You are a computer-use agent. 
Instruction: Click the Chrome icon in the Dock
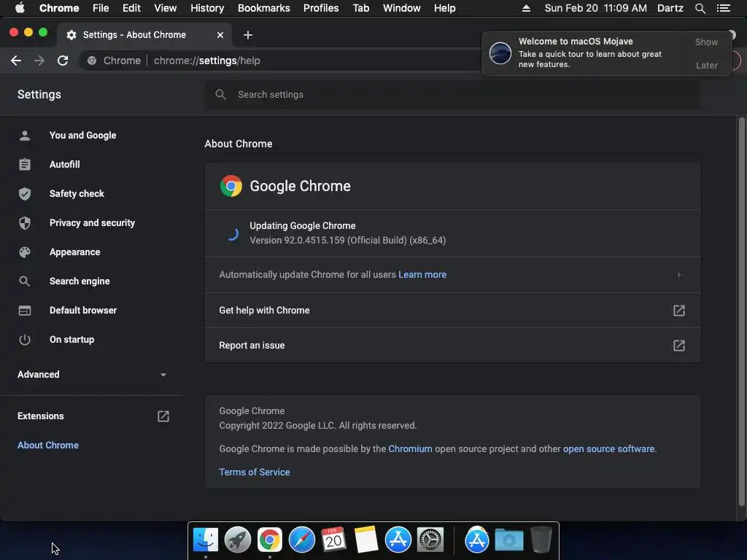270,540
